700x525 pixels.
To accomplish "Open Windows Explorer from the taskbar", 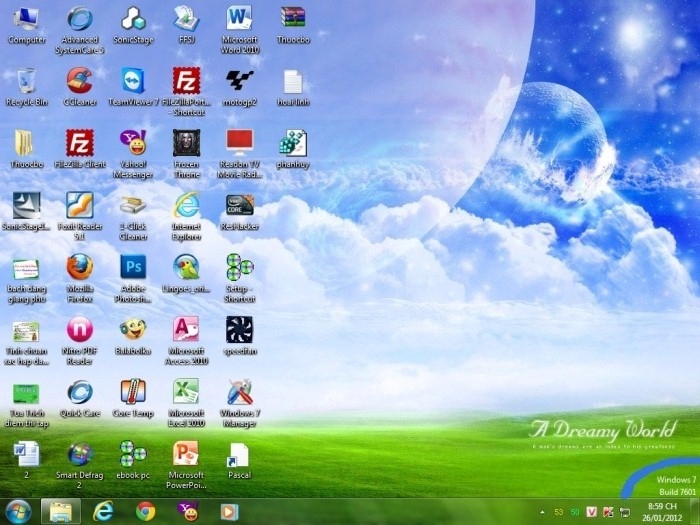I will (x=61, y=512).
